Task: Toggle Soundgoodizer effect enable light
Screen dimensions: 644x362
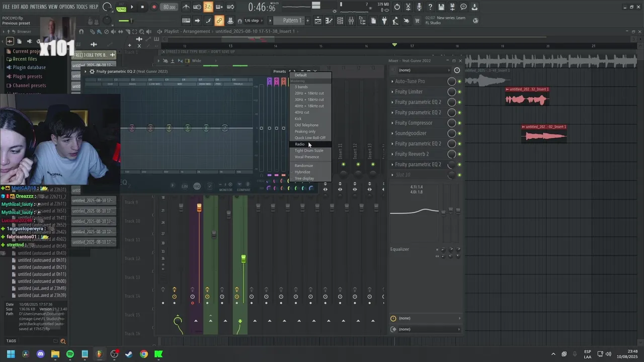Action: [459, 133]
